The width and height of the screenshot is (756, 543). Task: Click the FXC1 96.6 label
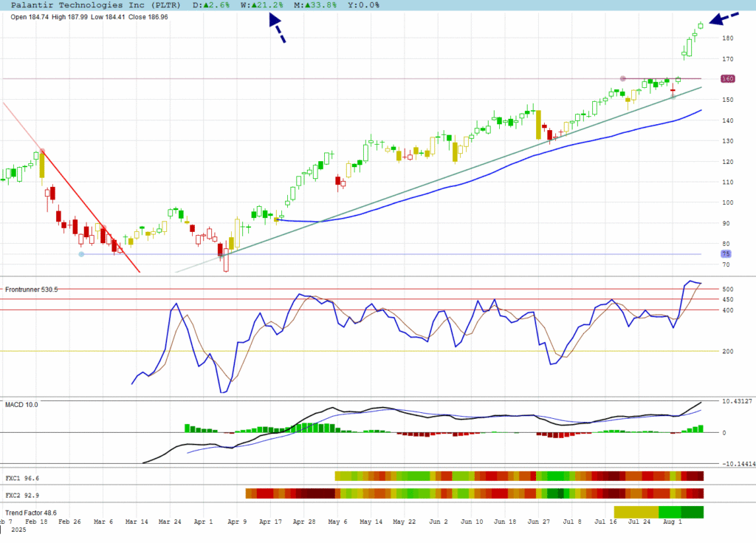click(x=22, y=478)
